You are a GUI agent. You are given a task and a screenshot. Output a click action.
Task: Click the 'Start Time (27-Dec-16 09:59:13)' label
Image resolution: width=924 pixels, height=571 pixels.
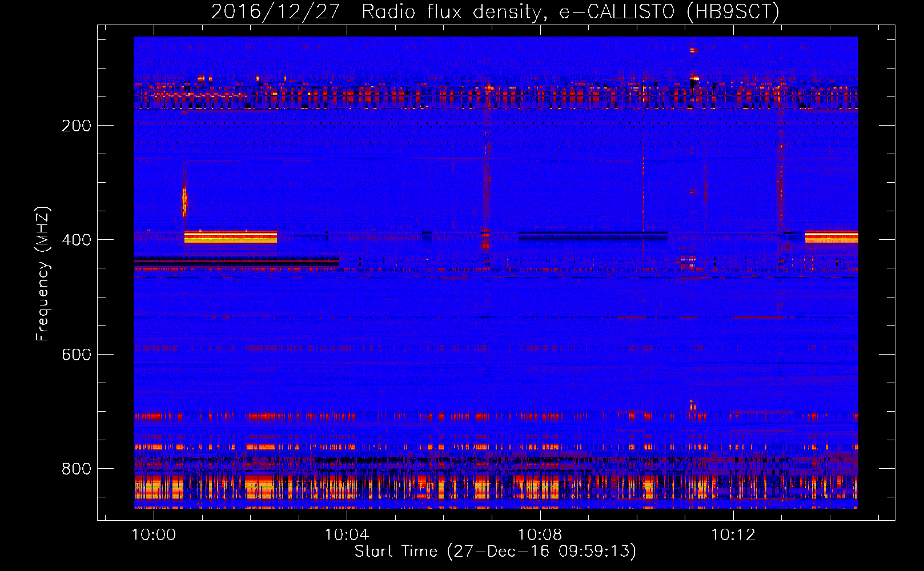click(495, 552)
